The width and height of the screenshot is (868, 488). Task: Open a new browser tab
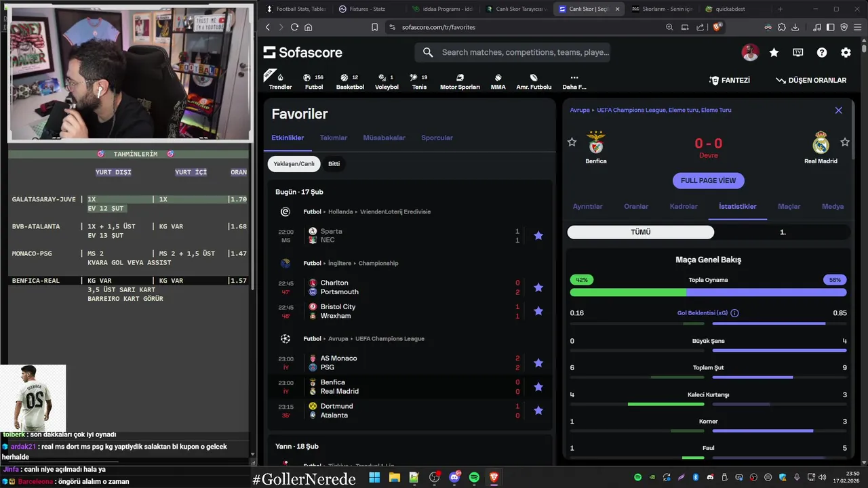pyautogui.click(x=780, y=9)
